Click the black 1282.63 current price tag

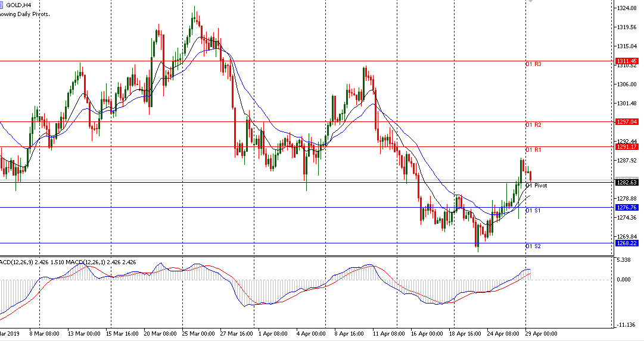(627, 182)
